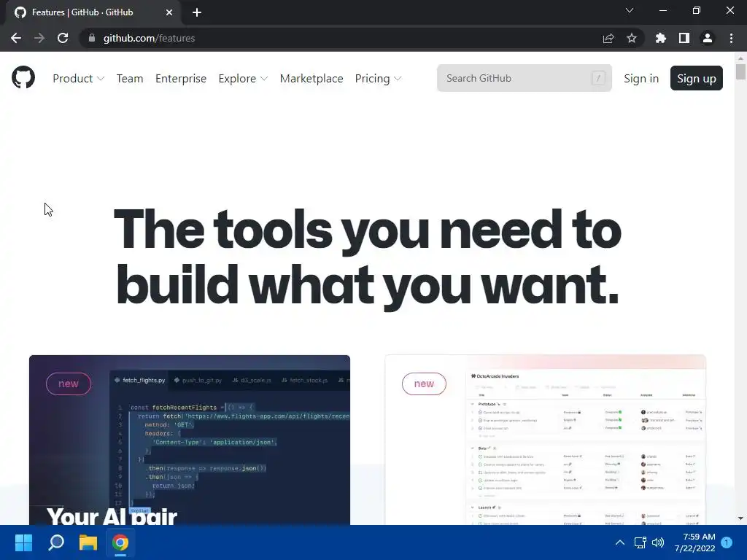This screenshot has width=747, height=560.
Task: Open the Enterprise navigation link
Action: [181, 79]
